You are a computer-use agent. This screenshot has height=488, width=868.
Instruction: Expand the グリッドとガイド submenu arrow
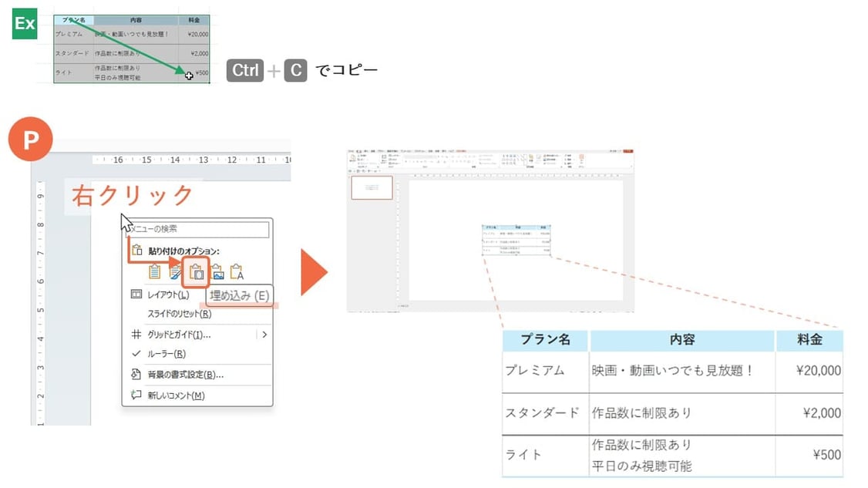point(265,334)
